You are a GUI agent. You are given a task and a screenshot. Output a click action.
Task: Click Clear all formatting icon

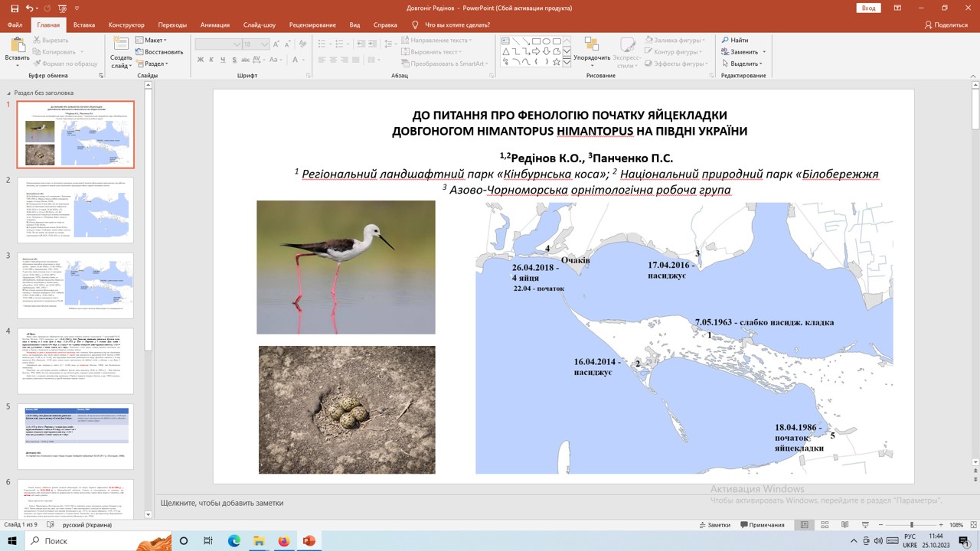tap(302, 44)
